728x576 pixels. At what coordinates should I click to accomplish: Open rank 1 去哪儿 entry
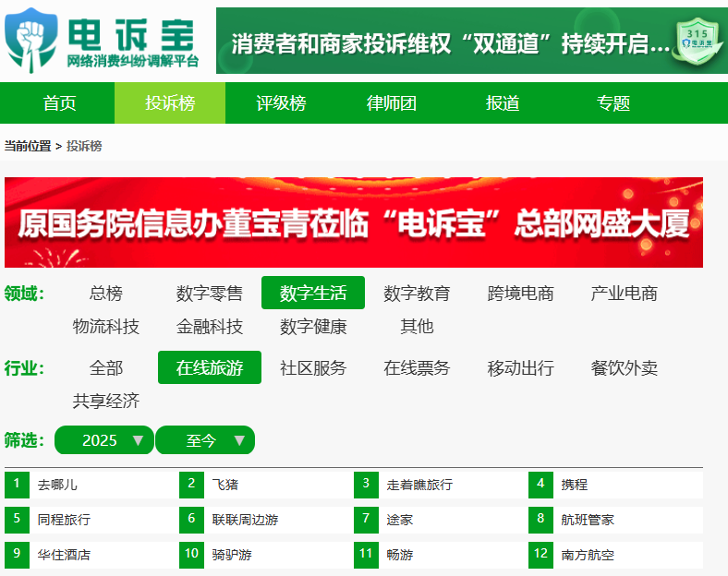click(92, 485)
